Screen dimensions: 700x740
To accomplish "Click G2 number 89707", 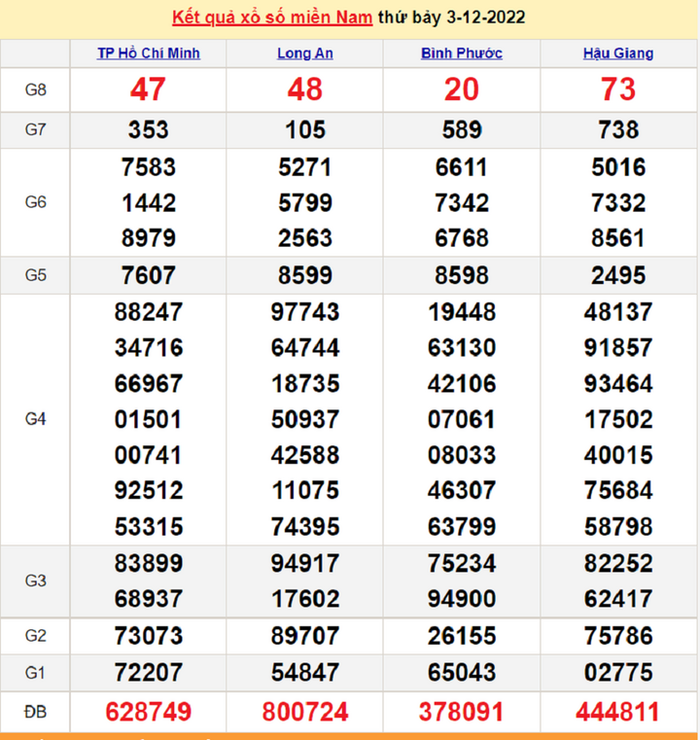I will point(305,636).
